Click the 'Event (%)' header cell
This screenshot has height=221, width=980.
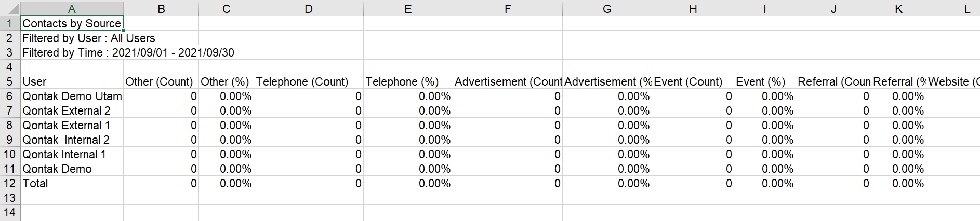(x=764, y=82)
